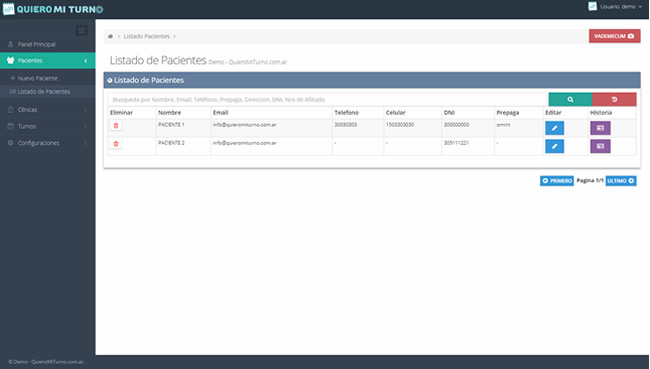Open Historia for PACIENTE 2

600,146
